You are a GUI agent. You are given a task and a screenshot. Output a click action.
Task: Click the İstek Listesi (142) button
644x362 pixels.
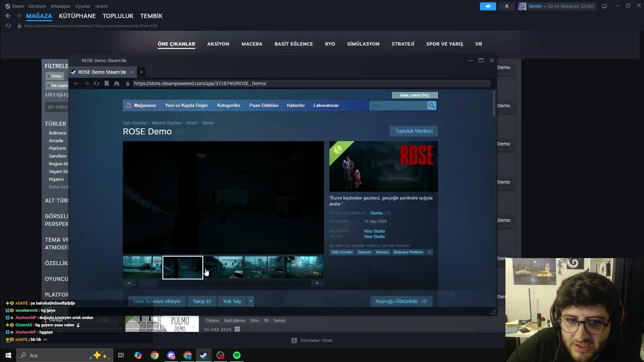tap(415, 95)
